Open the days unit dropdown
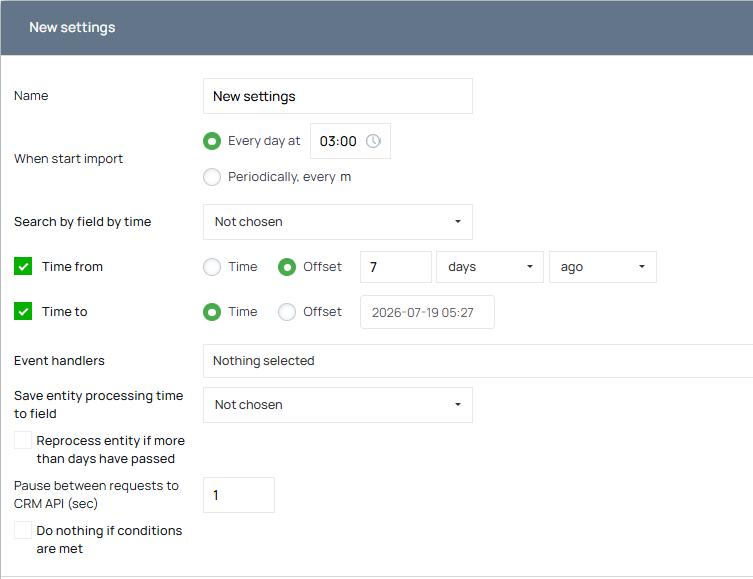This screenshot has width=753, height=579. pyautogui.click(x=489, y=267)
